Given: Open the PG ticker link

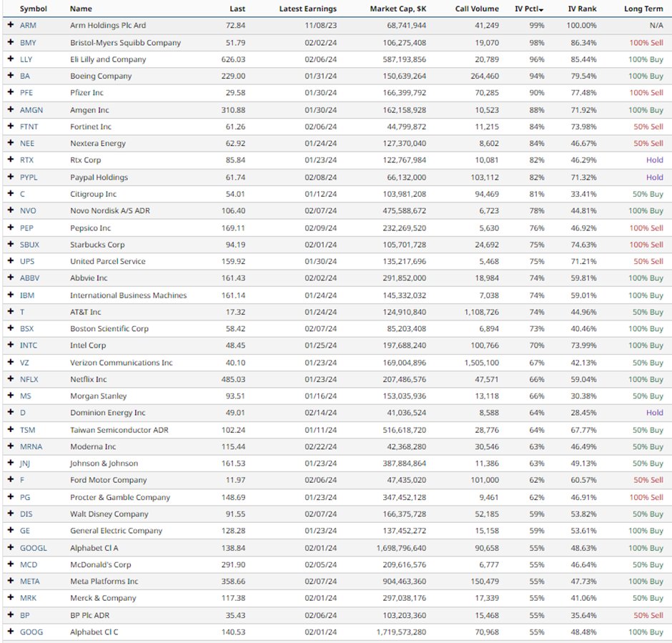Looking at the screenshot, I should click(x=25, y=497).
